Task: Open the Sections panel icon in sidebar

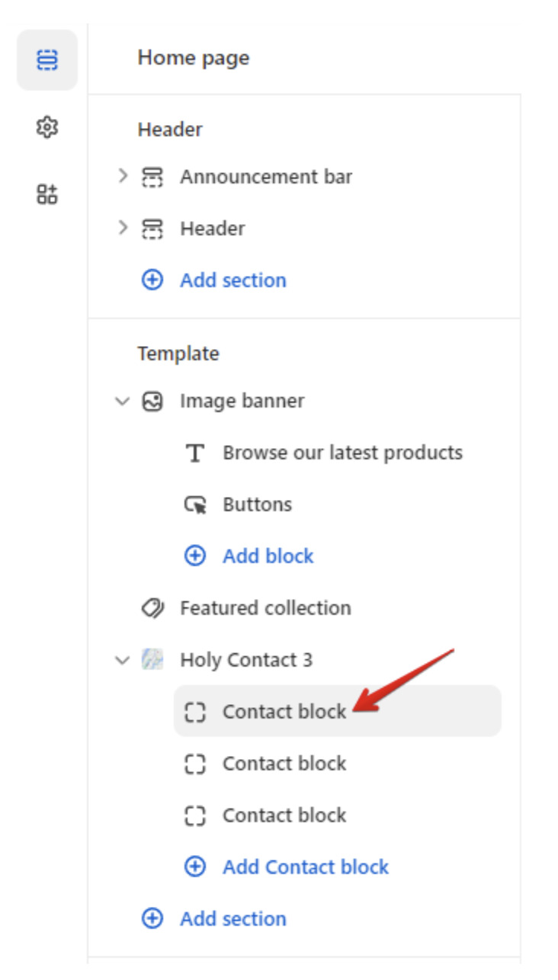Action: [47, 60]
